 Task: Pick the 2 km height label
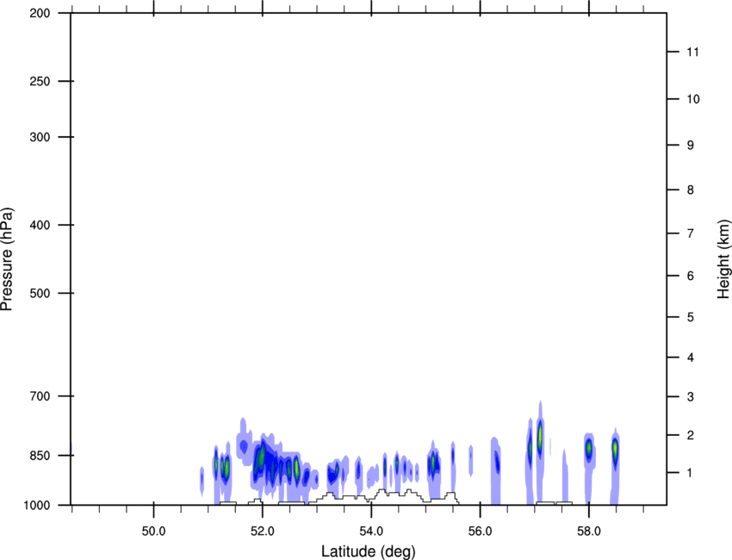690,435
